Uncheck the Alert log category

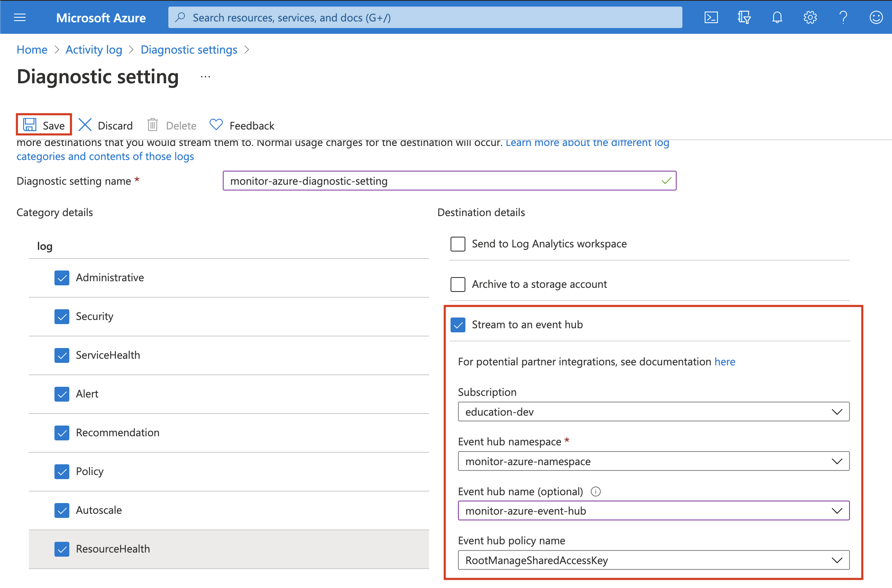(62, 394)
